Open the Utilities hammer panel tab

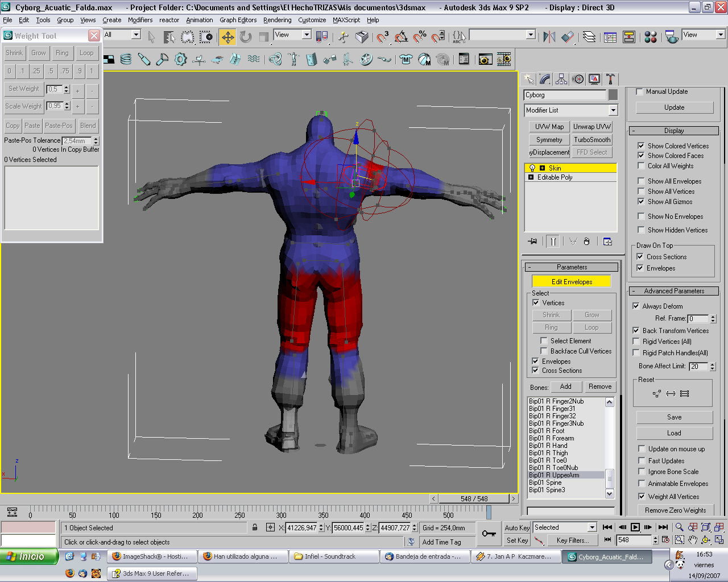(610, 80)
